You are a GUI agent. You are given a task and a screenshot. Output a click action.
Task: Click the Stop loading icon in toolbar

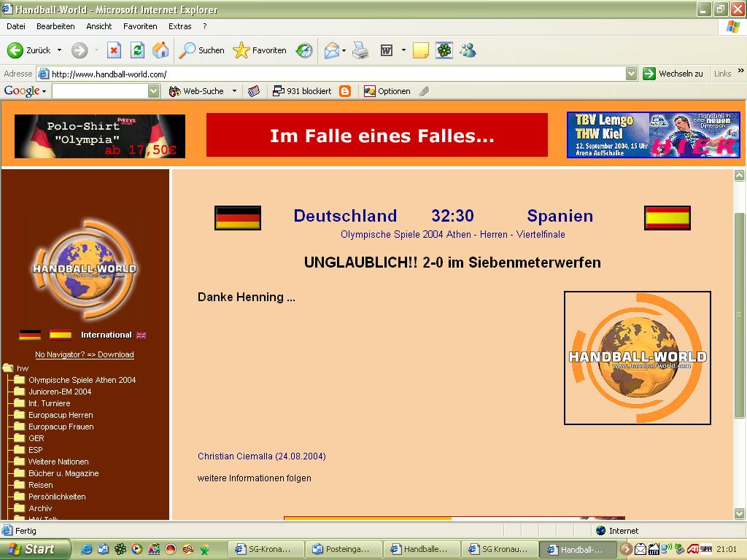point(114,50)
